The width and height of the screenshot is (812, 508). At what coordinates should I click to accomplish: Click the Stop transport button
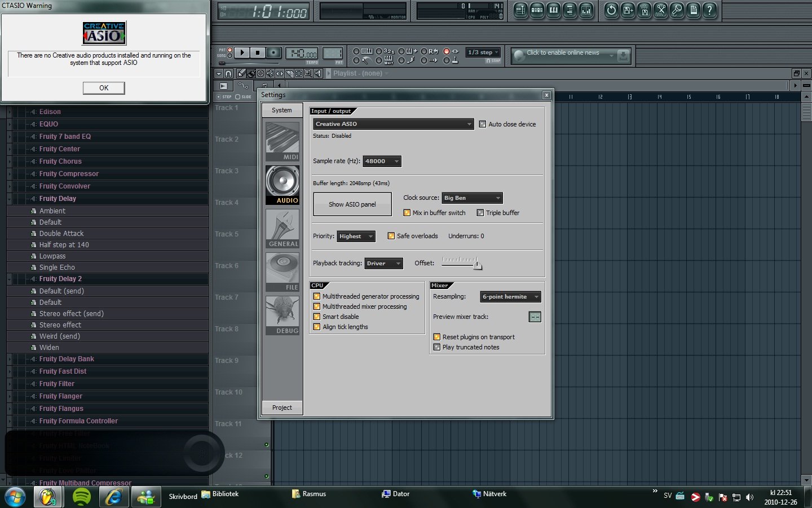[258, 53]
